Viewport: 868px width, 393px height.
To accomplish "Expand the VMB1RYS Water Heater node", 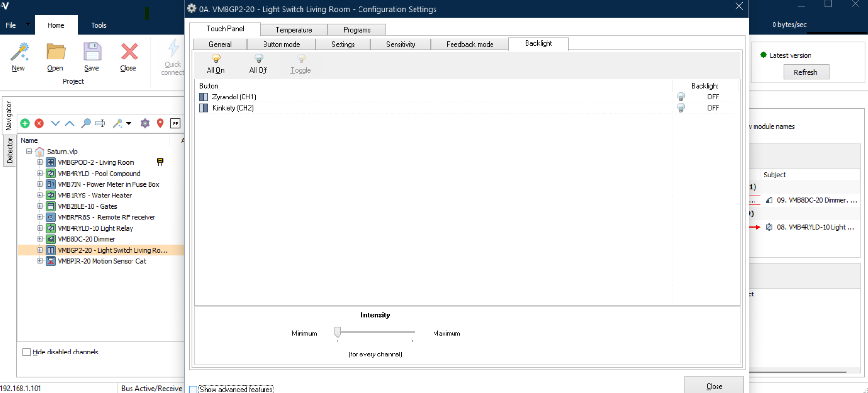I will 40,195.
